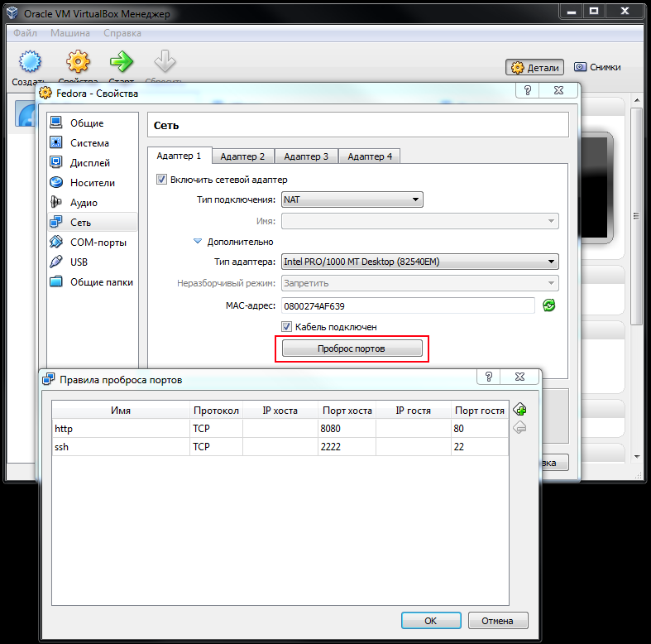Toggle Включить сетевой адаптер checkbox

(161, 180)
